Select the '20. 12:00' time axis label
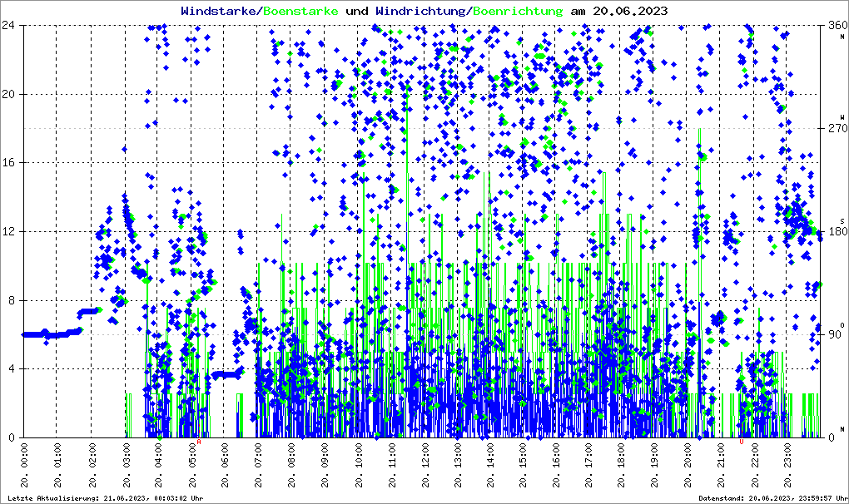Viewport: 849px width, 504px height. pyautogui.click(x=424, y=469)
